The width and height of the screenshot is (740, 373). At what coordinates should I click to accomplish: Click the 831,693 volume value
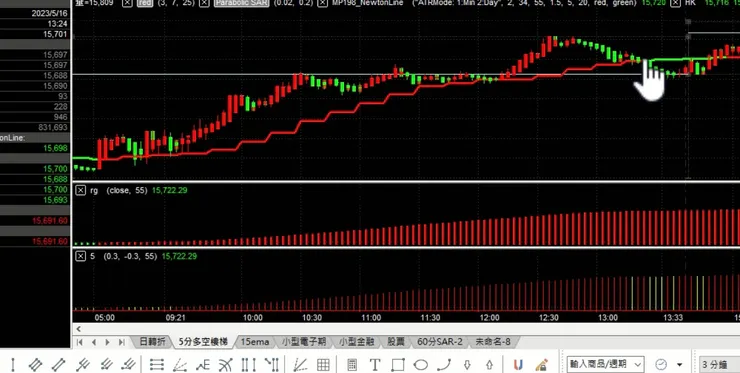[x=53, y=127]
